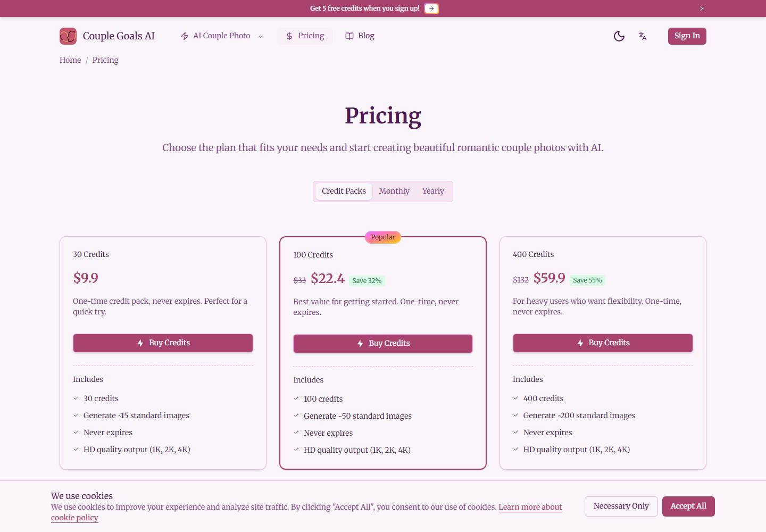Image resolution: width=766 pixels, height=532 pixels.
Task: Open the language translation switcher
Action: [x=643, y=36]
